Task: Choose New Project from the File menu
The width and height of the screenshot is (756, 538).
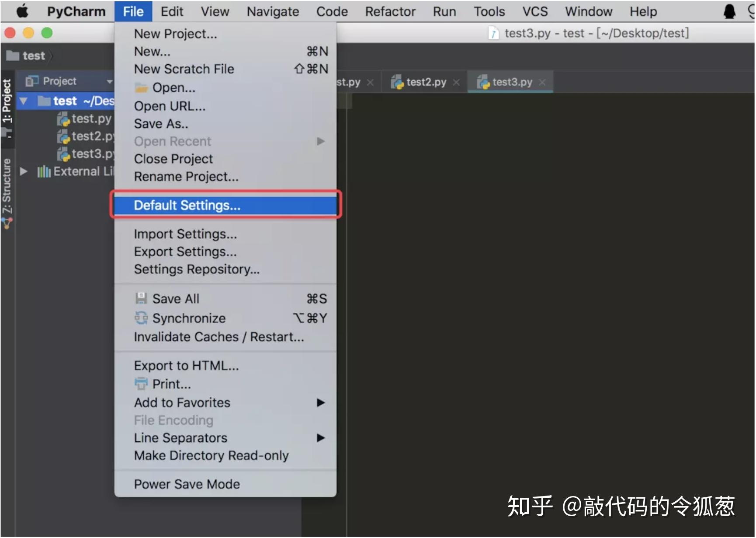Action: [175, 33]
